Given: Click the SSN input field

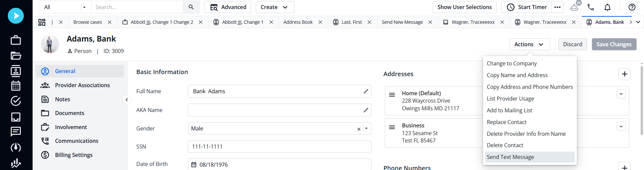Looking at the screenshot, I should pos(279,147).
